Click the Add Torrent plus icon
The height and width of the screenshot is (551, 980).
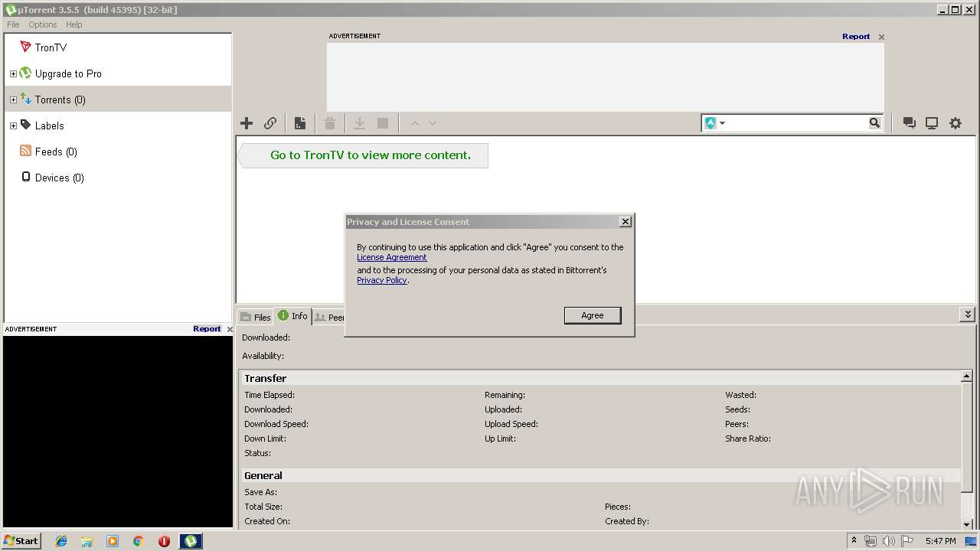pos(247,123)
